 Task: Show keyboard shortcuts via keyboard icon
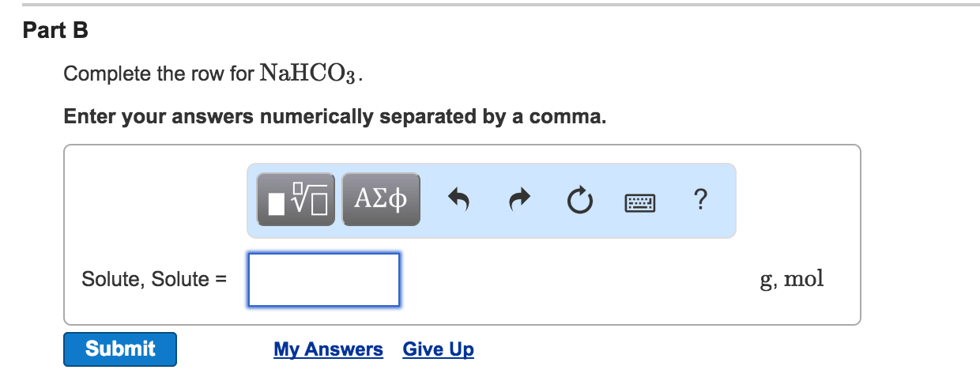(640, 202)
